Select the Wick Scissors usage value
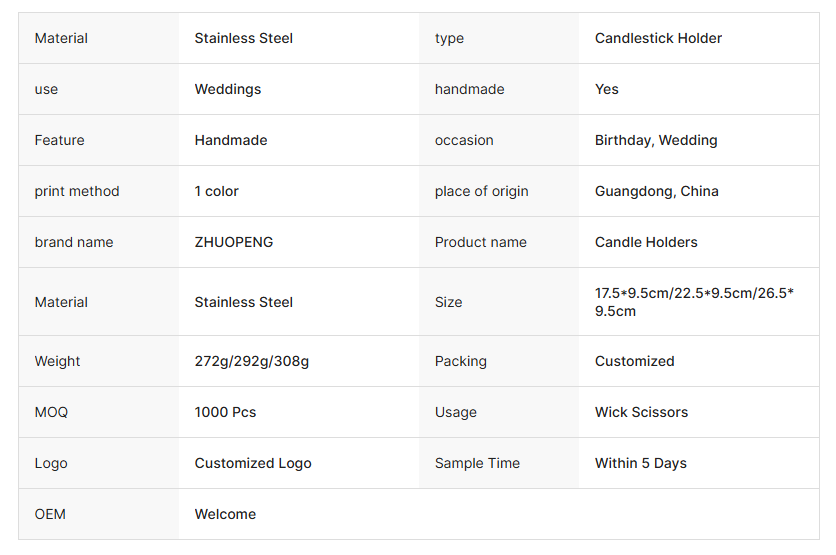Viewport: 836px width, 555px height. 641,412
